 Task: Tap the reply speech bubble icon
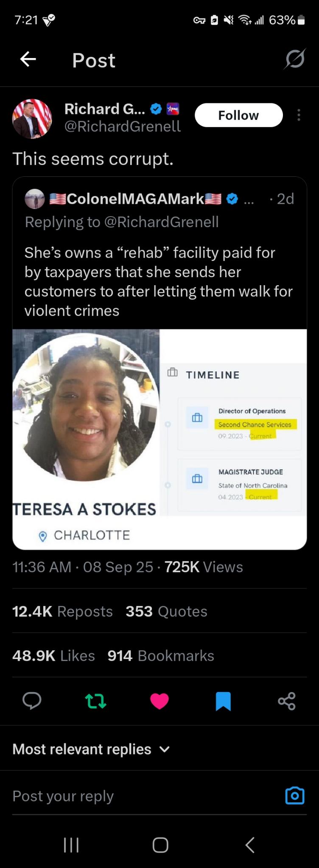click(32, 701)
